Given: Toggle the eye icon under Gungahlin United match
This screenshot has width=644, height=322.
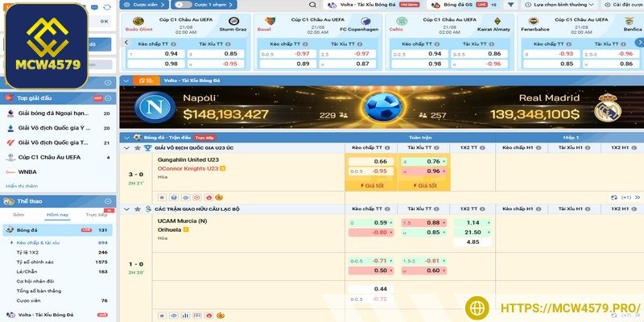Looking at the screenshot, I should tap(185, 197).
